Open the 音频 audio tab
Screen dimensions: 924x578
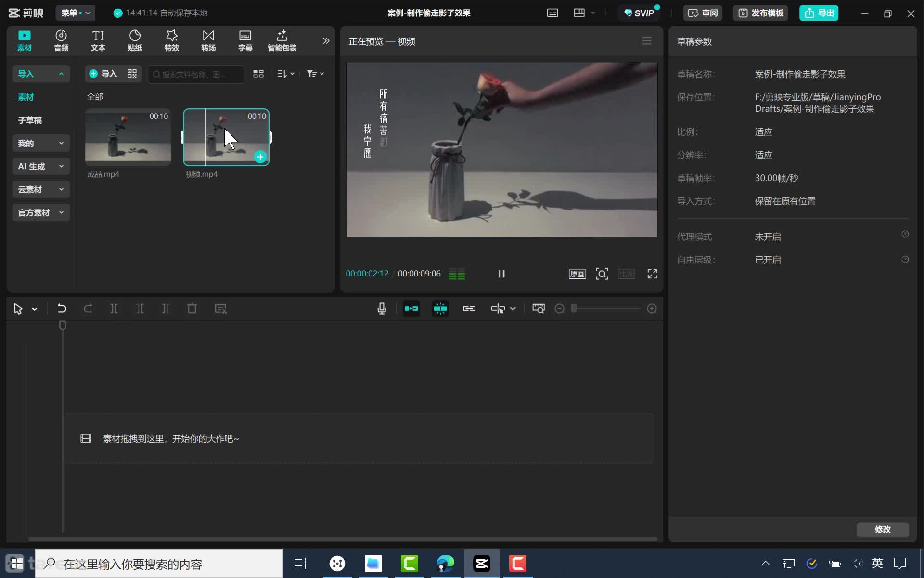coord(61,40)
